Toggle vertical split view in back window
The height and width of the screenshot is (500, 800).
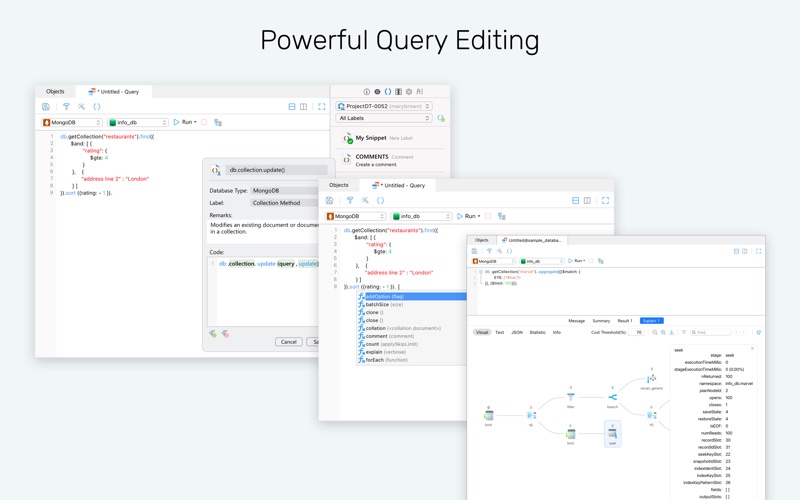tap(304, 107)
